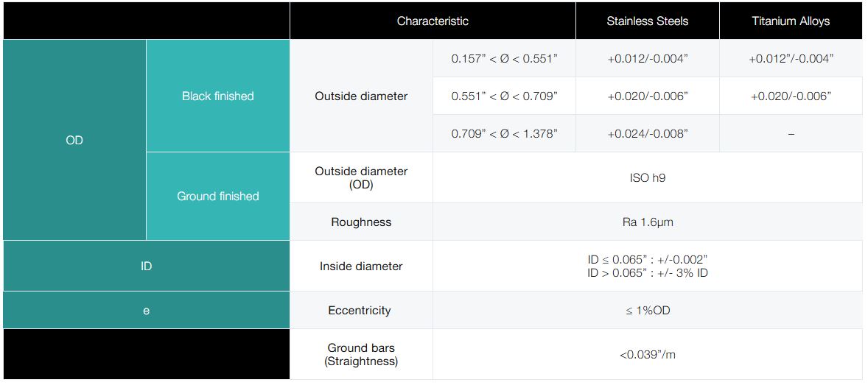Select the Black finished cell
Image resolution: width=868 pixels, height=385 pixels.
[x=217, y=96]
